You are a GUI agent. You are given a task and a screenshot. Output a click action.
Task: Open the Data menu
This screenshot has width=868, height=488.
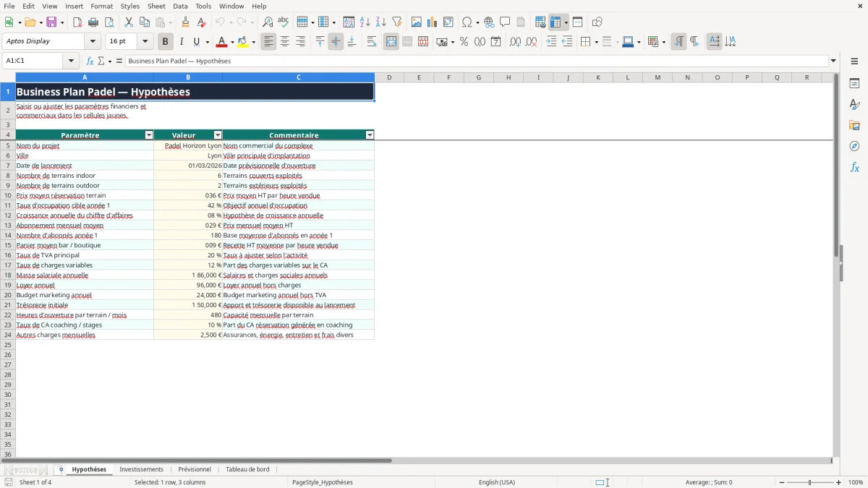[180, 6]
